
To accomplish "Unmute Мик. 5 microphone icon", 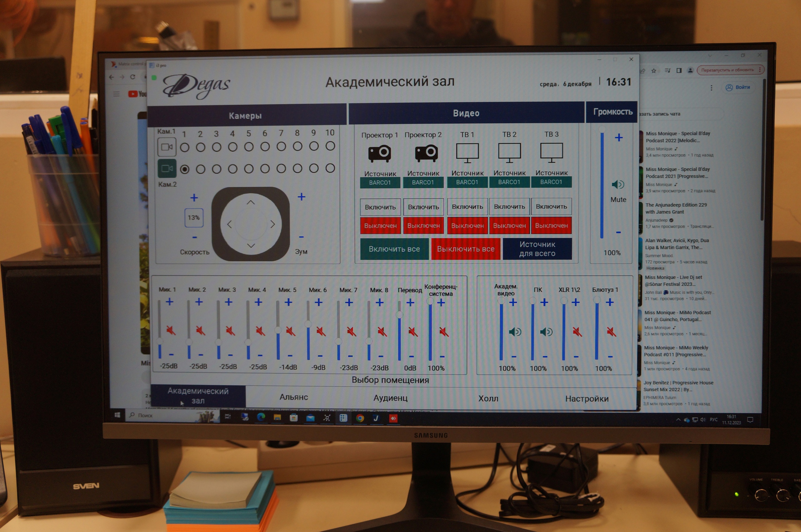I will point(290,331).
